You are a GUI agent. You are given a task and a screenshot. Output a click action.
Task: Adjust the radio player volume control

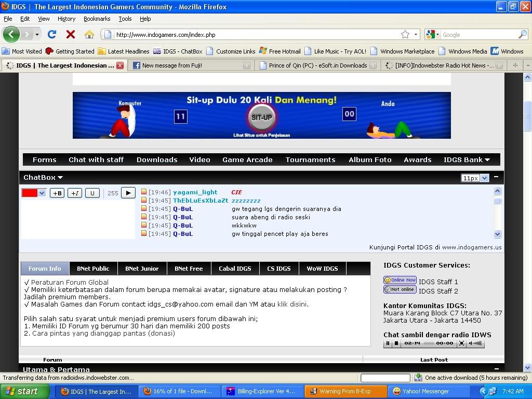pos(475,343)
